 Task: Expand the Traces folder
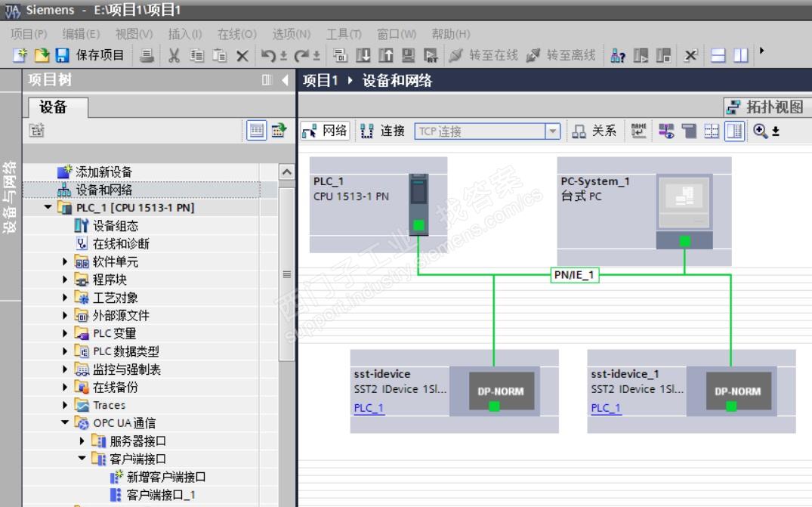click(65, 405)
